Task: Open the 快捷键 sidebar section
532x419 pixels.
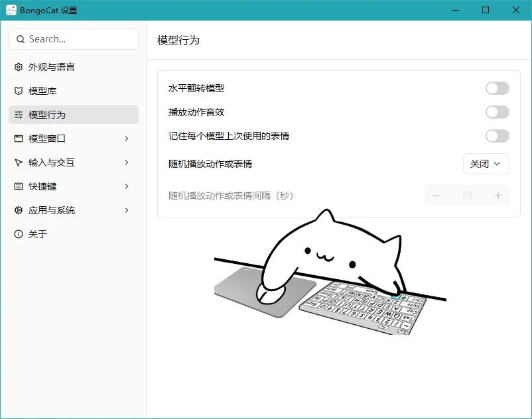Action: (74, 186)
